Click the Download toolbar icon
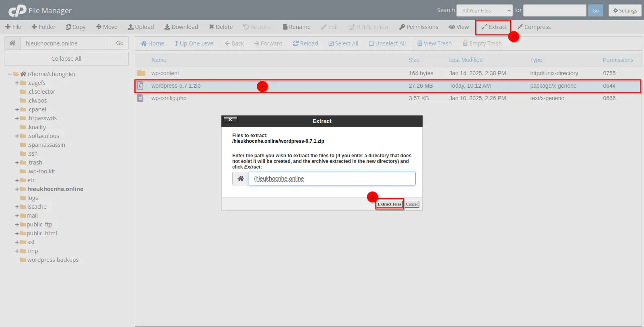Screen dimensions: 644x327 (167, 27)
